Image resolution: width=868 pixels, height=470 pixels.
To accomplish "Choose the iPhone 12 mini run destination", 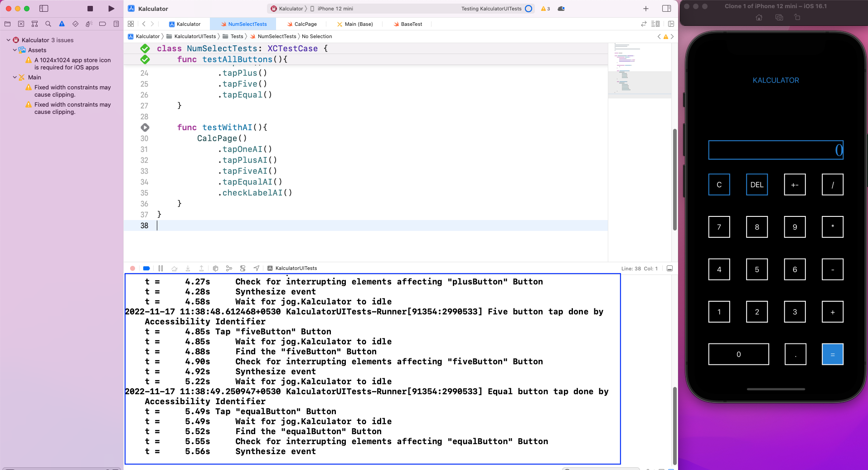I will click(331, 9).
